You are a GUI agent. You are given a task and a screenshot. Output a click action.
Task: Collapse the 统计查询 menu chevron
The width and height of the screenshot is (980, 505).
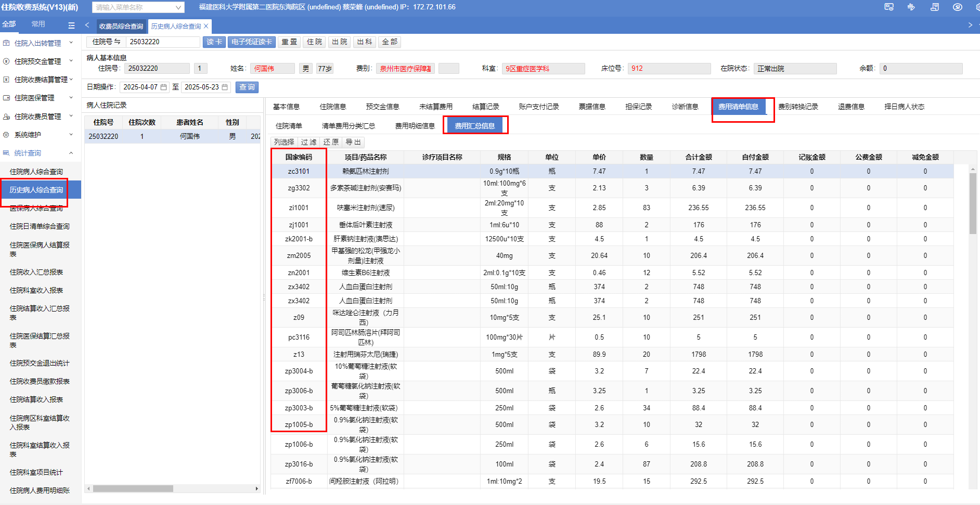tap(71, 153)
